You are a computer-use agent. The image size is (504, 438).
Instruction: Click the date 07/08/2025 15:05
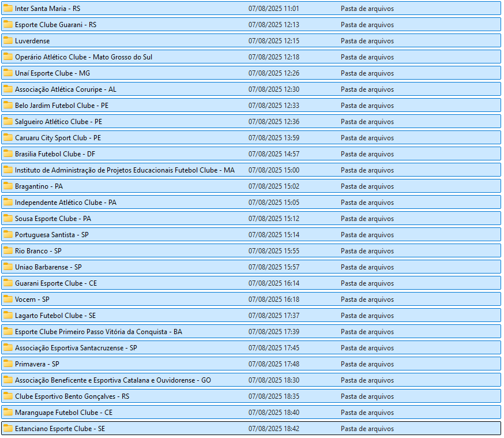273,203
